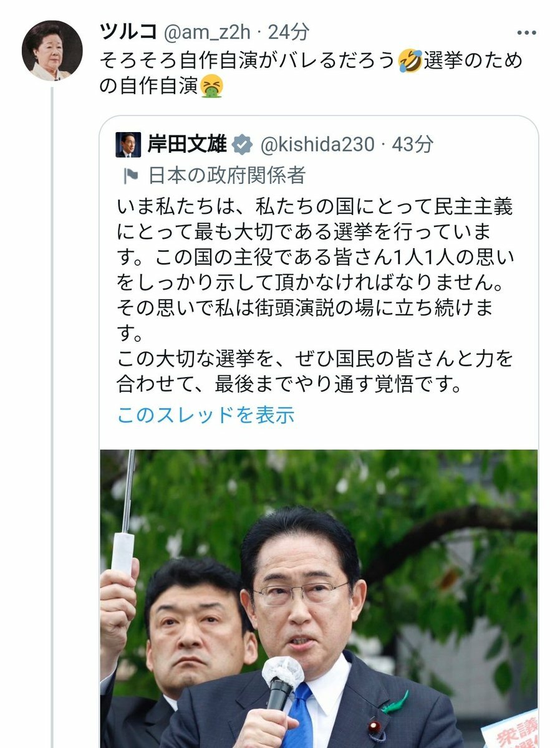Screen dimensions: 560x748
Task: Click このスレッドを表示 link
Action: click(206, 415)
